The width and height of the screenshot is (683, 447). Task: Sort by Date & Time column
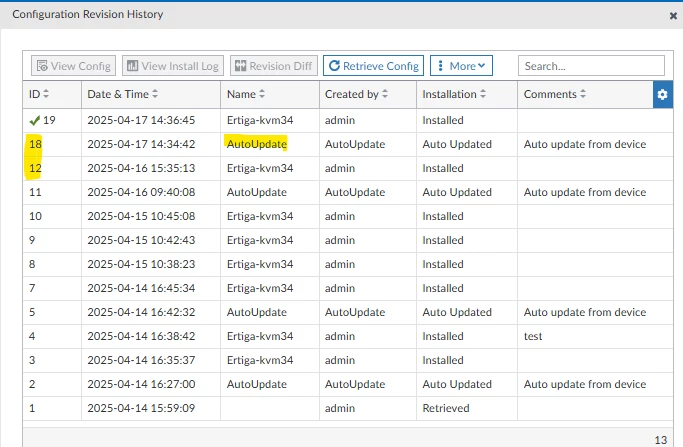click(155, 94)
